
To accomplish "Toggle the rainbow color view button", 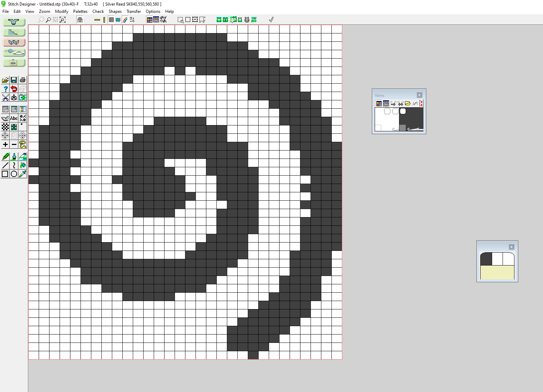I will [x=125, y=20].
